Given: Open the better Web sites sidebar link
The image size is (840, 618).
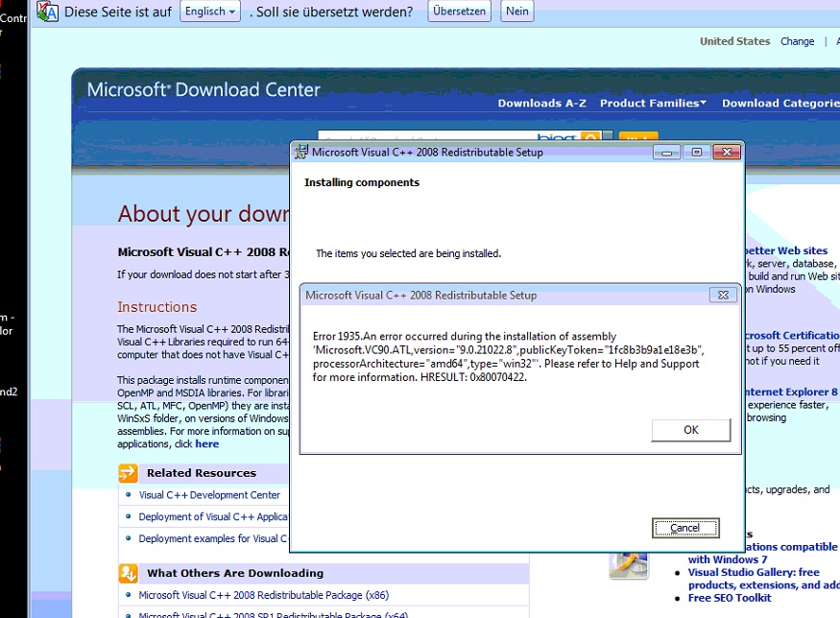Looking at the screenshot, I should pos(786,250).
